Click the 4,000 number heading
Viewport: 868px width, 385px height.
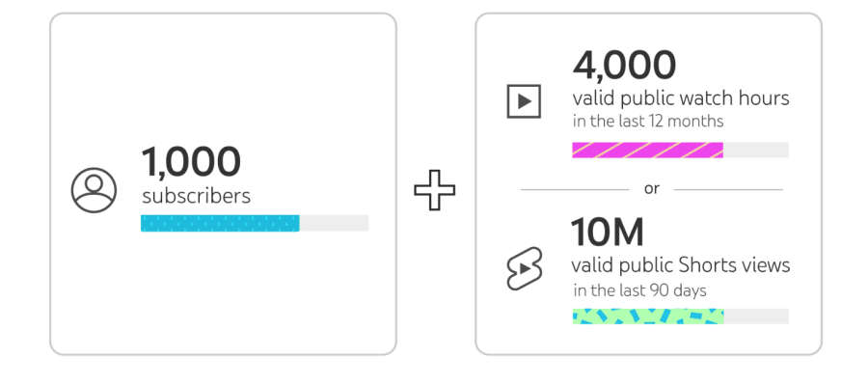(x=624, y=65)
